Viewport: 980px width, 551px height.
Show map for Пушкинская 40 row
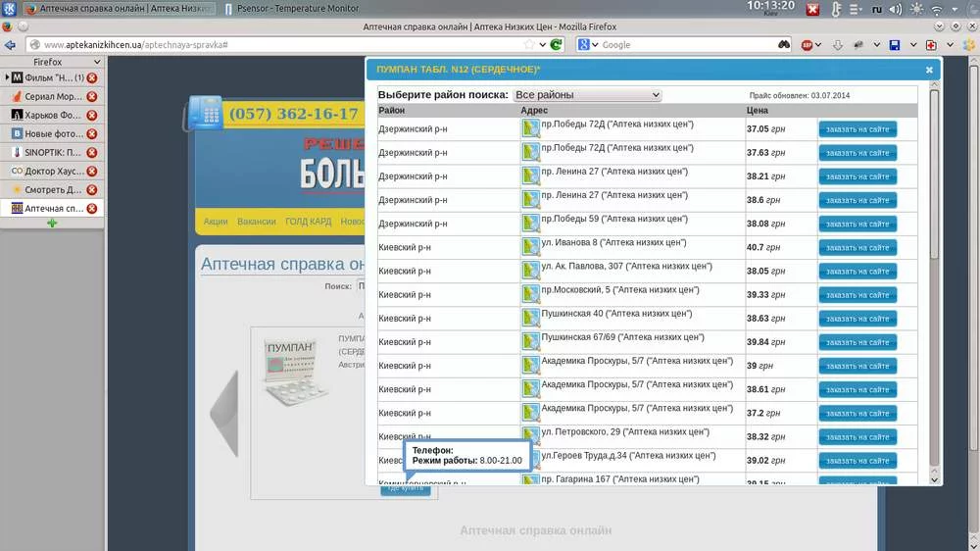point(530,318)
